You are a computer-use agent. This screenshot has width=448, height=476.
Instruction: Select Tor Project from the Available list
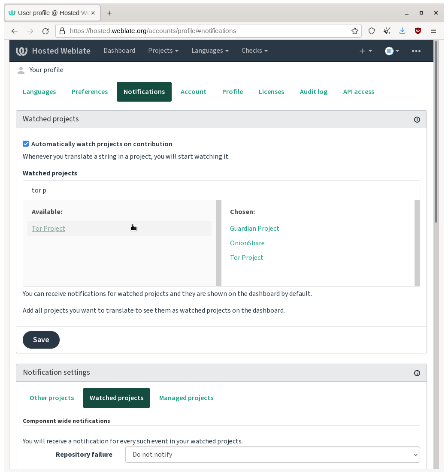pyautogui.click(x=48, y=228)
